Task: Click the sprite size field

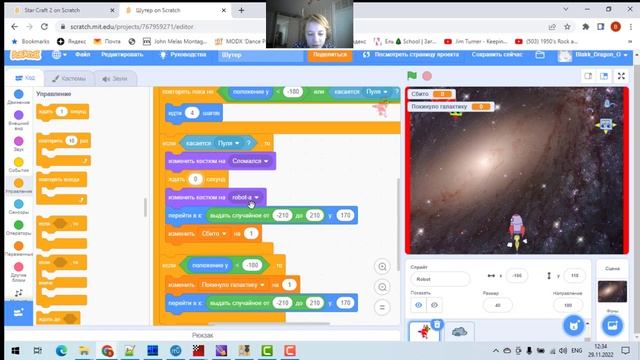Action: click(x=497, y=305)
